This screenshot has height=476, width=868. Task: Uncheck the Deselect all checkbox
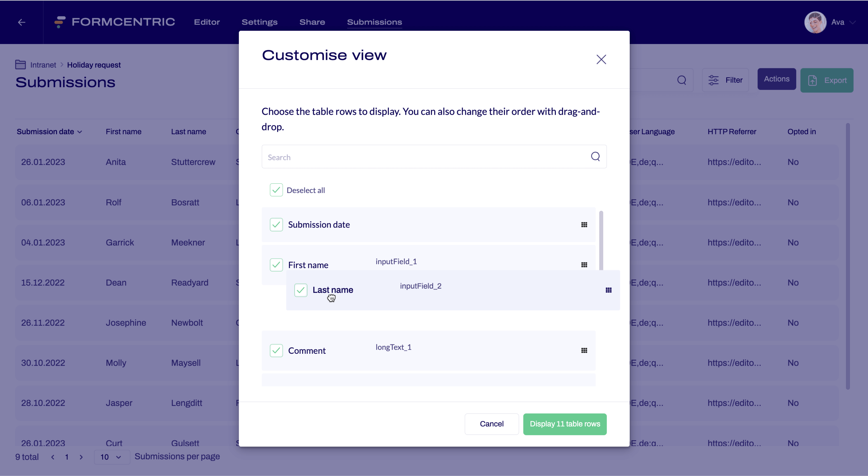click(x=276, y=190)
